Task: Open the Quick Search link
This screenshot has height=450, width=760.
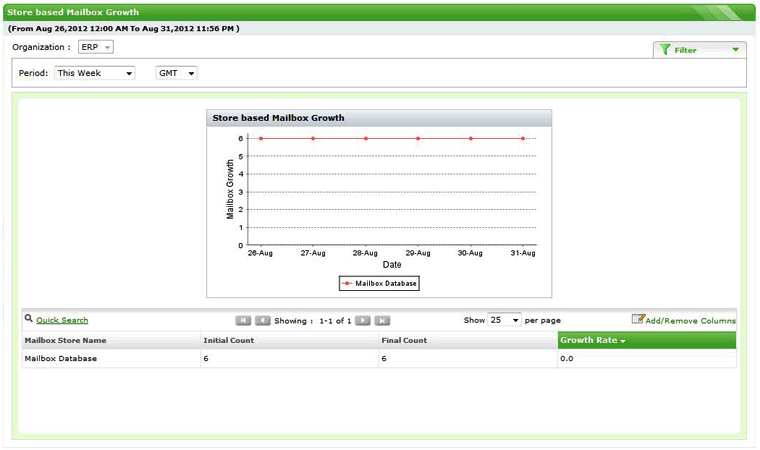Action: pos(62,320)
